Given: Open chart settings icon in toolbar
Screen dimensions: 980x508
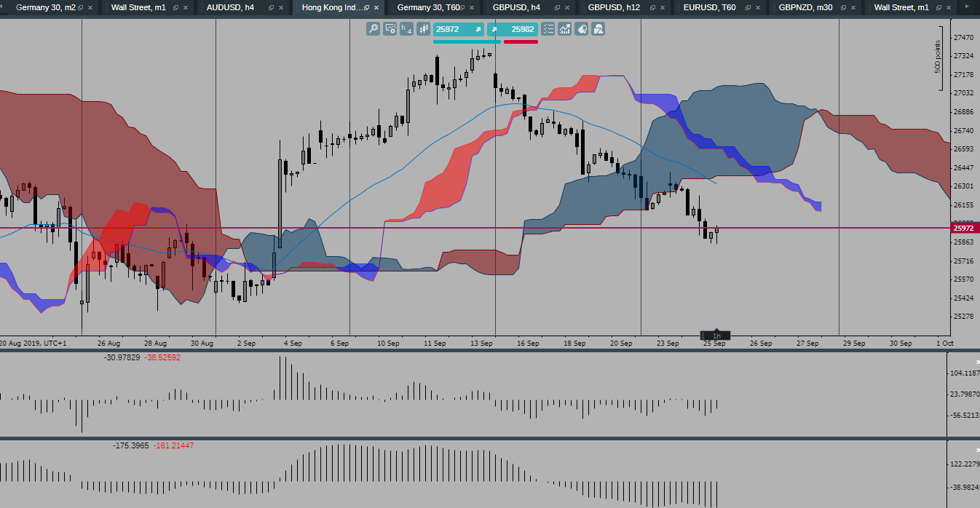Looking at the screenshot, I should coord(390,29).
